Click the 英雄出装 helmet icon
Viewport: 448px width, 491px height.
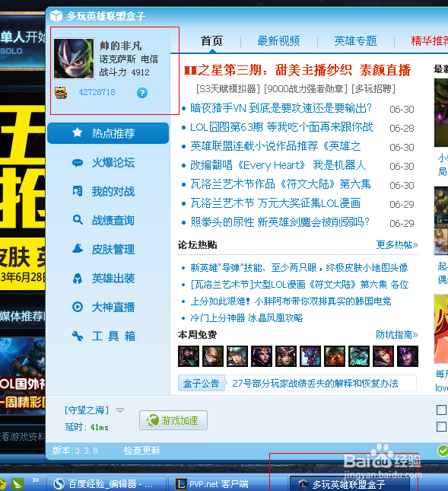coord(78,278)
